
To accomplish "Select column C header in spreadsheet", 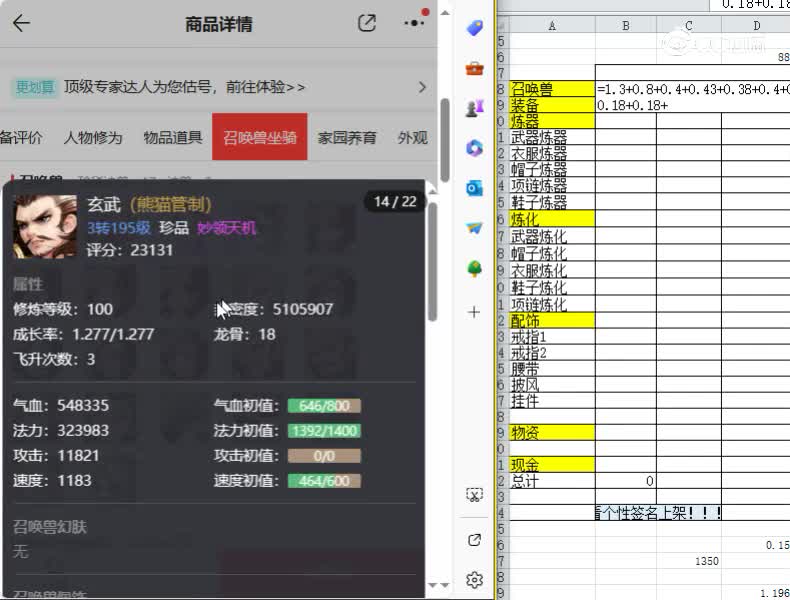I will (x=689, y=25).
